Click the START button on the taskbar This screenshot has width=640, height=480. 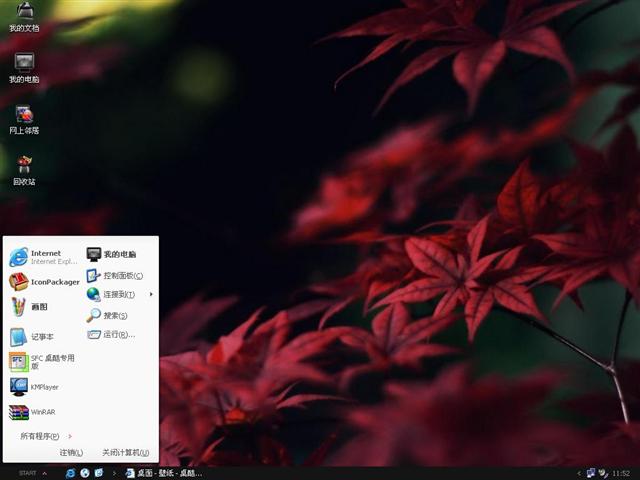(28, 472)
